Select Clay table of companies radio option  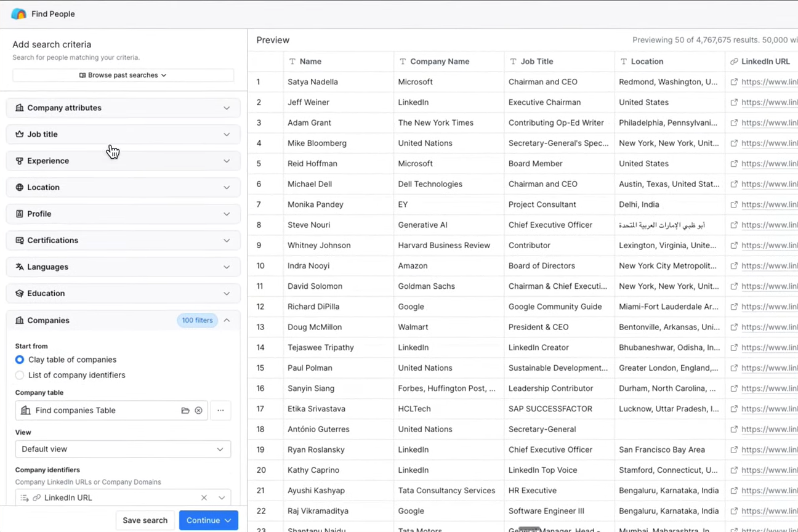point(20,360)
